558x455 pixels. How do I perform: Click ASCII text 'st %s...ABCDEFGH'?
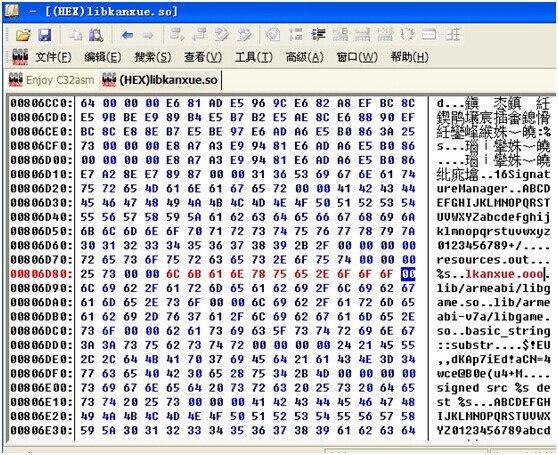(493, 402)
